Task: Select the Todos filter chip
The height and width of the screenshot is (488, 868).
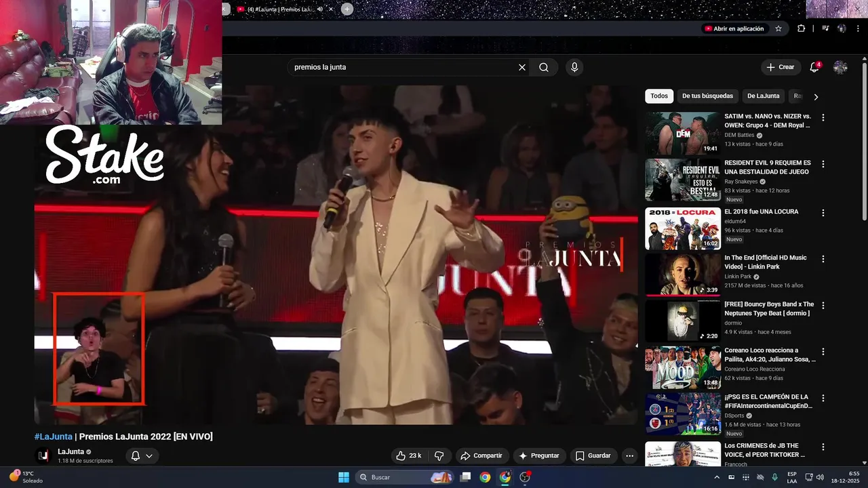Action: pyautogui.click(x=659, y=96)
